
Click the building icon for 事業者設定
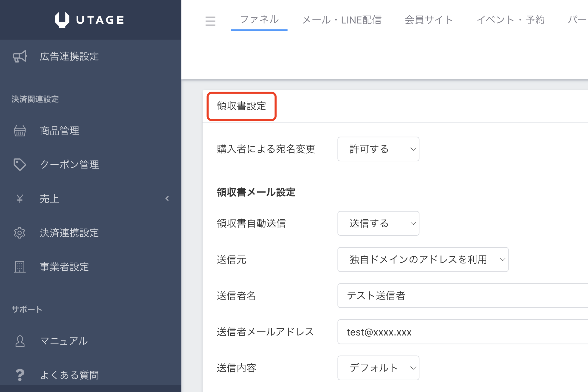tap(20, 267)
